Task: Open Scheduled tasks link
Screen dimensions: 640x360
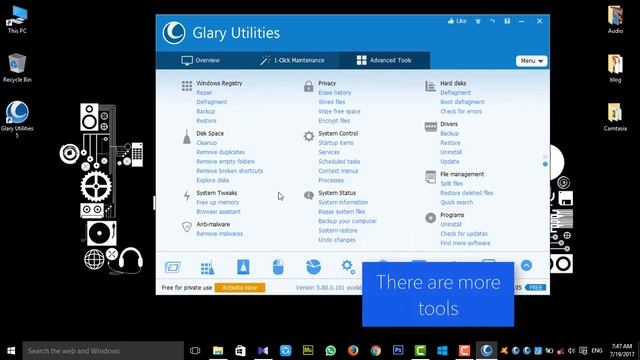Action: [x=339, y=162]
